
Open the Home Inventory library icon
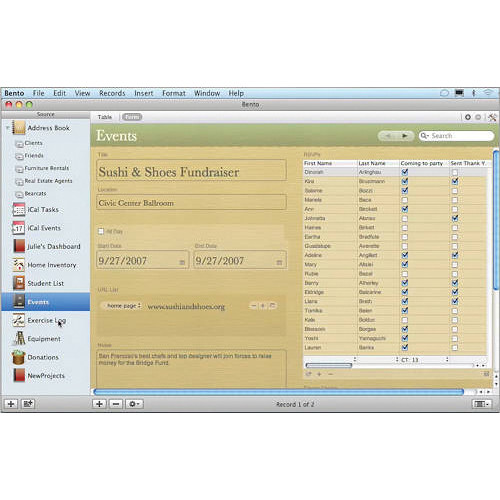(x=18, y=265)
